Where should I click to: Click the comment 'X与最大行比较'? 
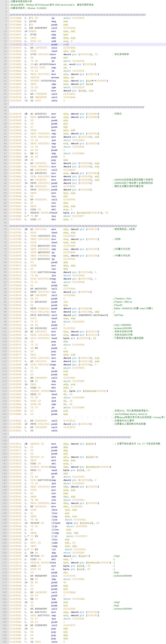click(x=122, y=249)
